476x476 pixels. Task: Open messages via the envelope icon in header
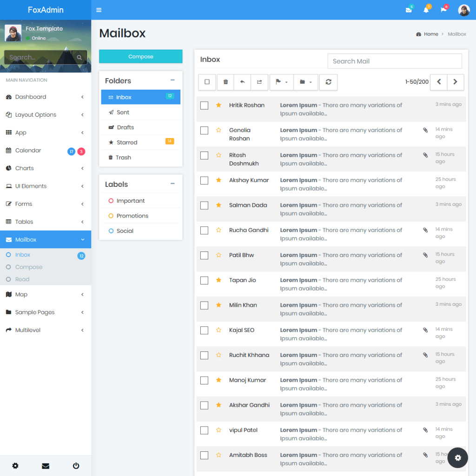tap(409, 9)
